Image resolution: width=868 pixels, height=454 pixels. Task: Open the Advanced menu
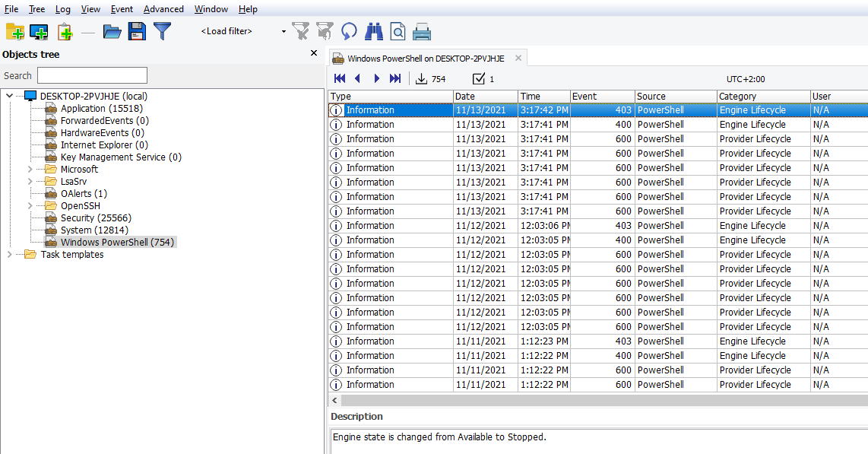click(x=163, y=9)
